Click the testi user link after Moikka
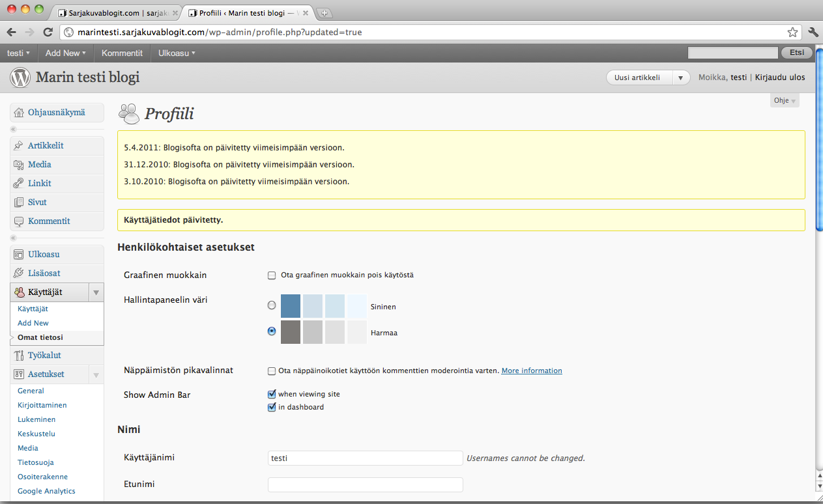This screenshot has height=504, width=823. point(738,77)
